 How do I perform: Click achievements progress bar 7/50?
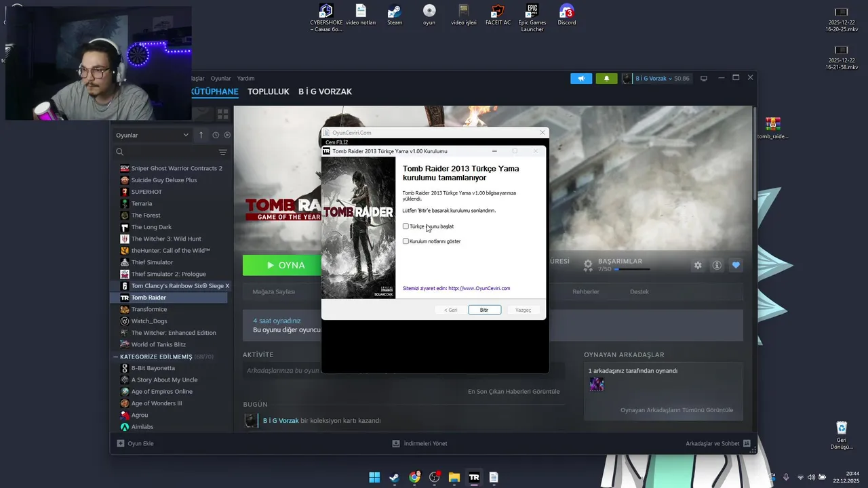click(x=631, y=269)
